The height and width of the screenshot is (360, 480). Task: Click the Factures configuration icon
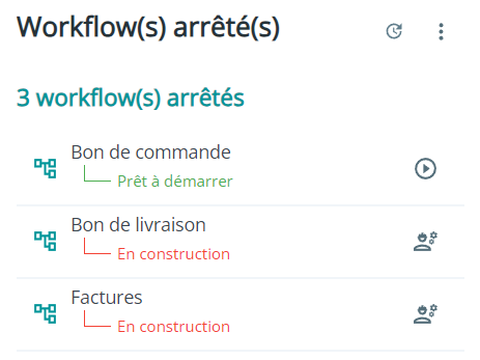(x=426, y=314)
